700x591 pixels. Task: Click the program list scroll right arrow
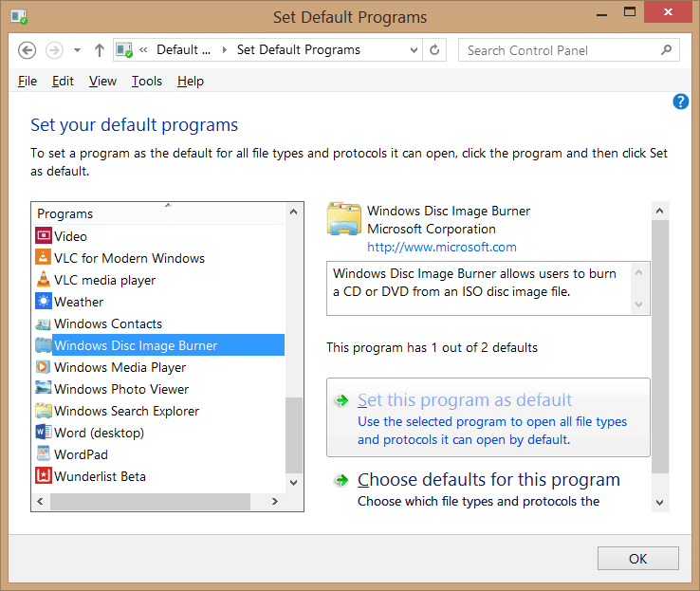pyautogui.click(x=275, y=502)
